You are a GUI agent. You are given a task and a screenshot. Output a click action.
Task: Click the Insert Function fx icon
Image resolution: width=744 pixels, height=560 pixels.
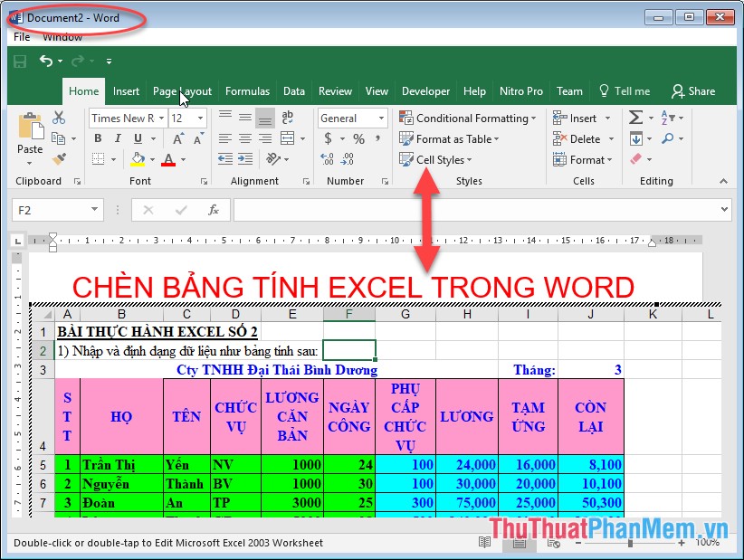pos(214,210)
